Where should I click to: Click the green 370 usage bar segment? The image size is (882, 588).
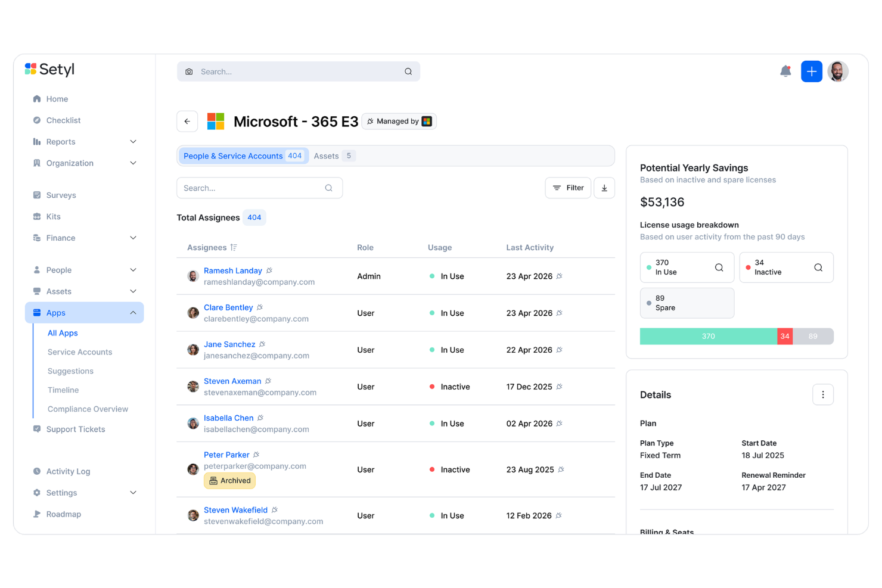[709, 337]
